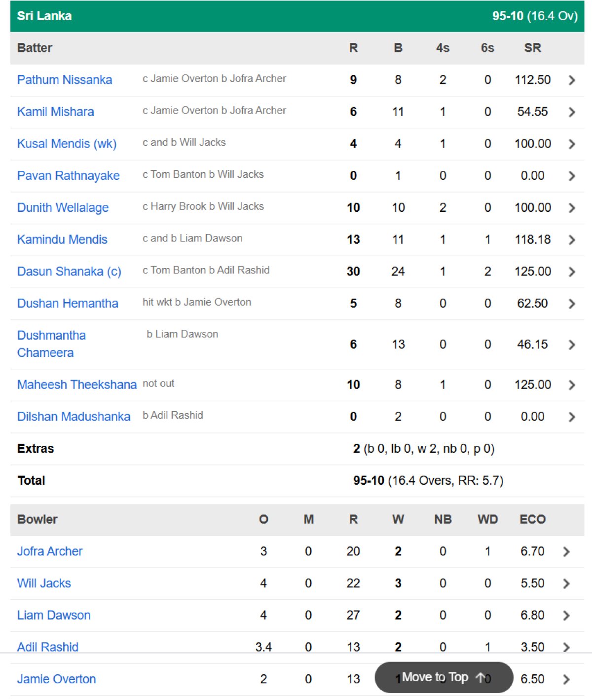This screenshot has width=592, height=700.
Task: Click the Move to Top button
Action: click(444, 677)
